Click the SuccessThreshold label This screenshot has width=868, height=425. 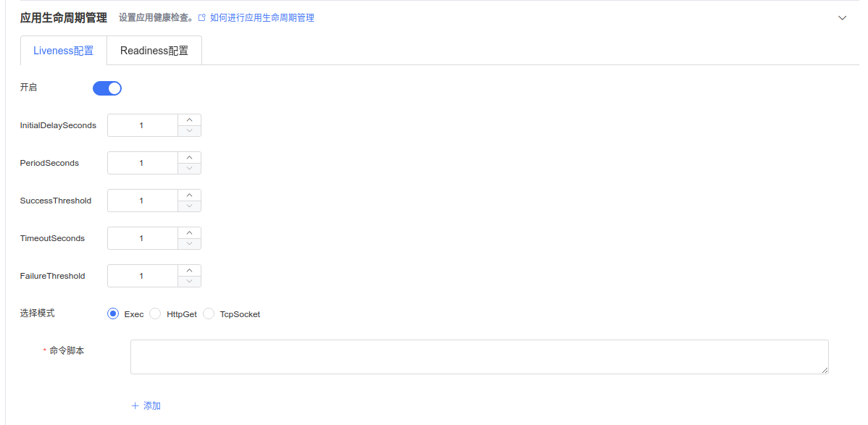(56, 201)
